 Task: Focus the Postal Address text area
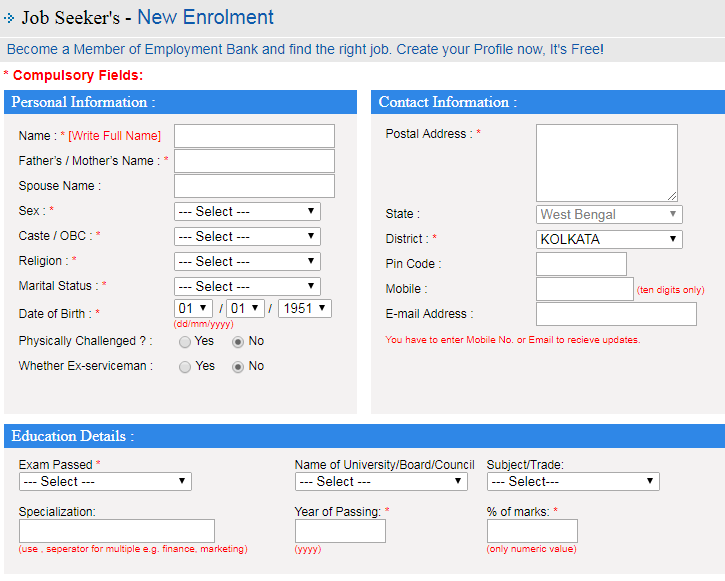tap(606, 163)
